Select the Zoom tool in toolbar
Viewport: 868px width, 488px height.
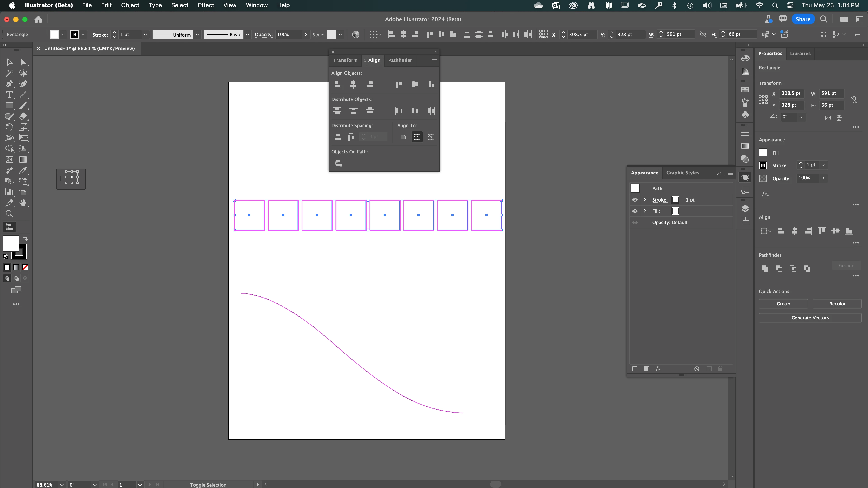coord(9,214)
